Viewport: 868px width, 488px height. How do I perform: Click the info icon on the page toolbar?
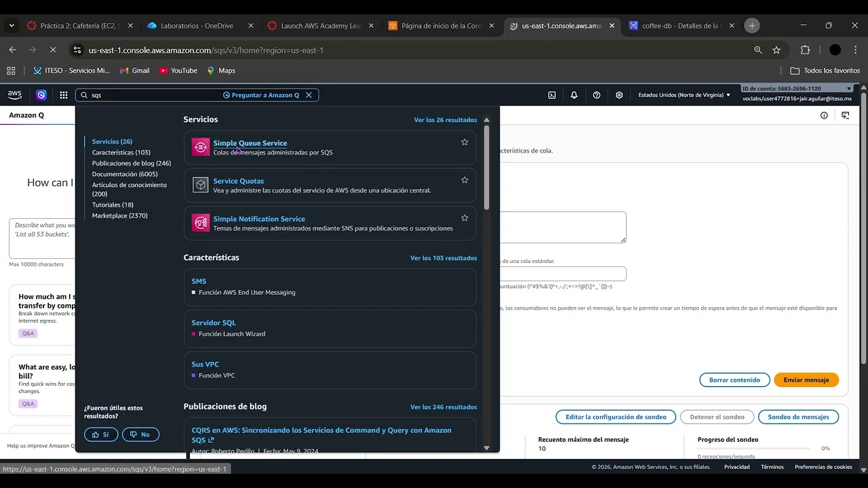pyautogui.click(x=824, y=115)
